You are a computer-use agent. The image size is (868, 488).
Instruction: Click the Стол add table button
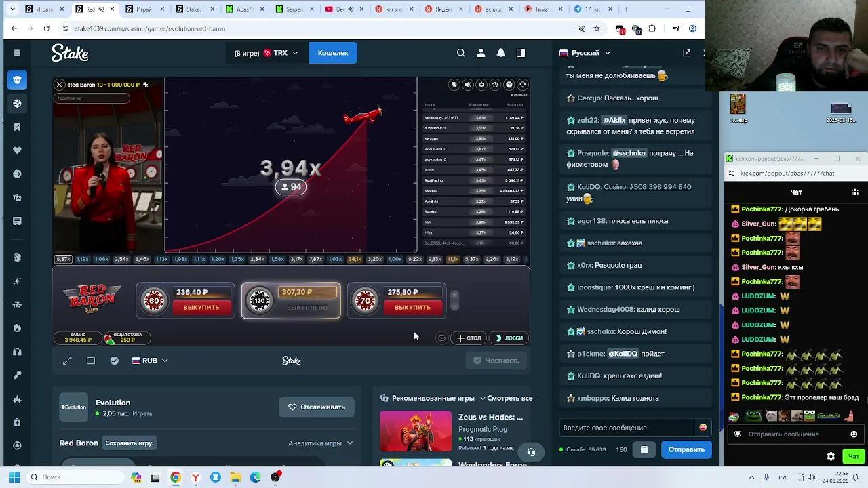click(469, 338)
